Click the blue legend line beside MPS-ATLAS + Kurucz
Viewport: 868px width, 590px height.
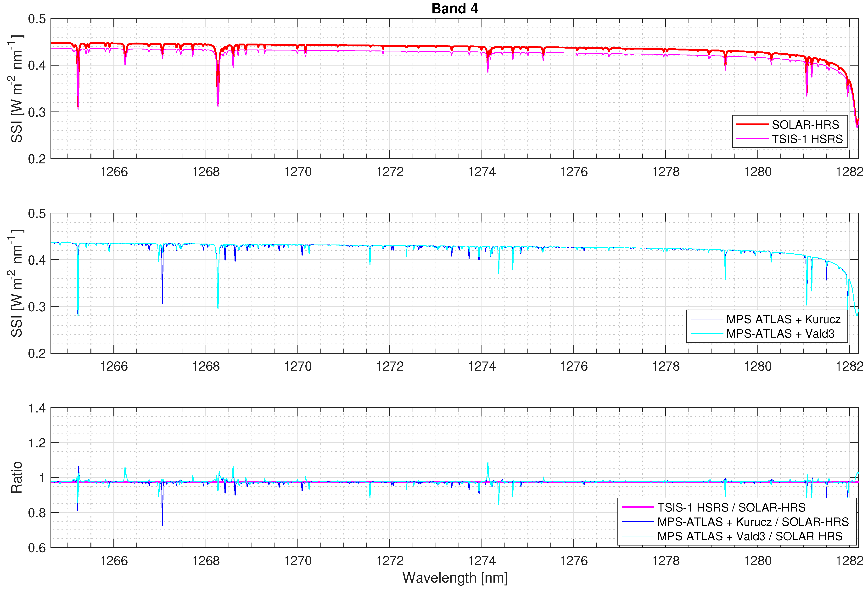(707, 319)
